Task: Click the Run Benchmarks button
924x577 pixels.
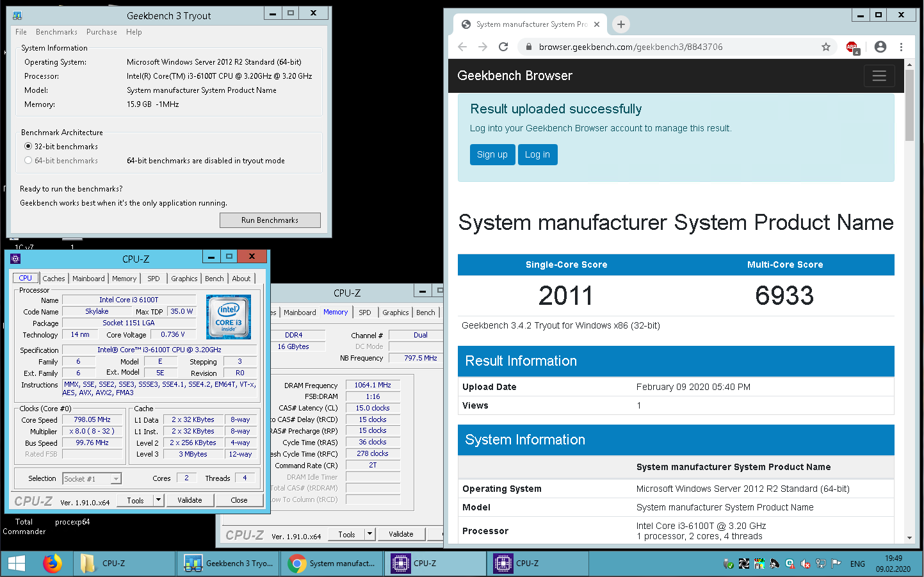Action: pyautogui.click(x=270, y=220)
